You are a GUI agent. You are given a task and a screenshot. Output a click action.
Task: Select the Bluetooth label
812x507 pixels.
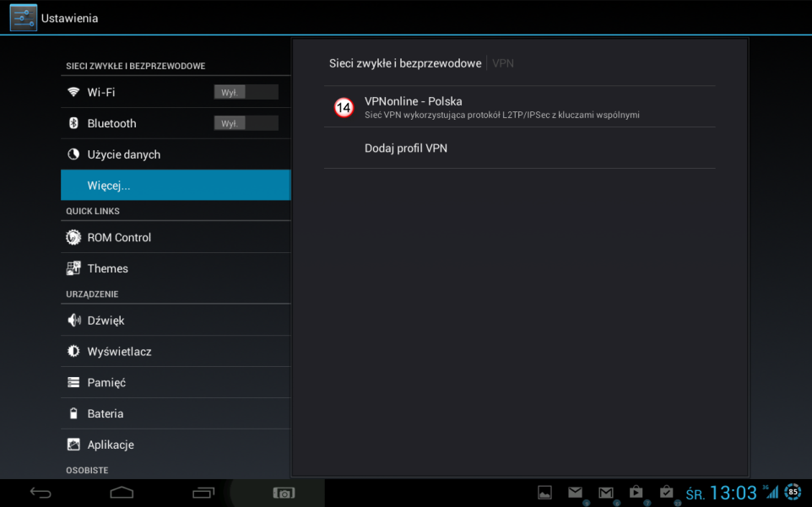tap(112, 123)
